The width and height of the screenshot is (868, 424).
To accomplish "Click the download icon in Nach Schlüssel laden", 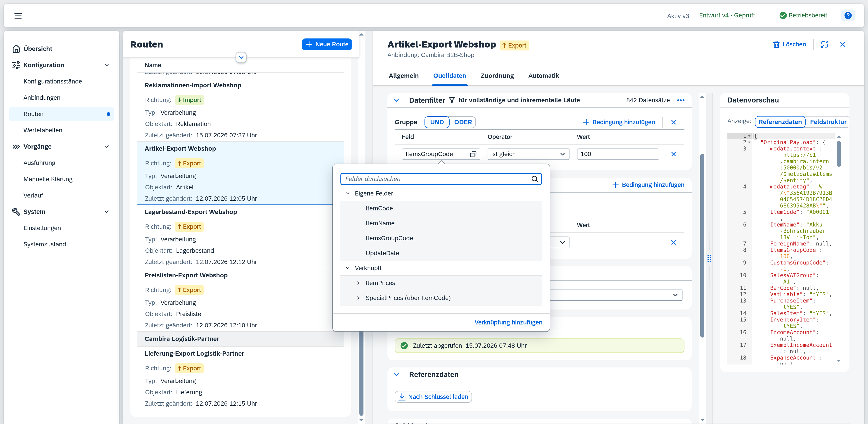I will (x=402, y=397).
